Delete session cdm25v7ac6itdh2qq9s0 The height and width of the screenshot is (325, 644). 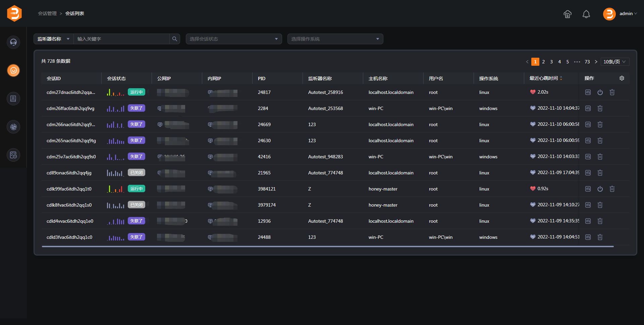(600, 157)
